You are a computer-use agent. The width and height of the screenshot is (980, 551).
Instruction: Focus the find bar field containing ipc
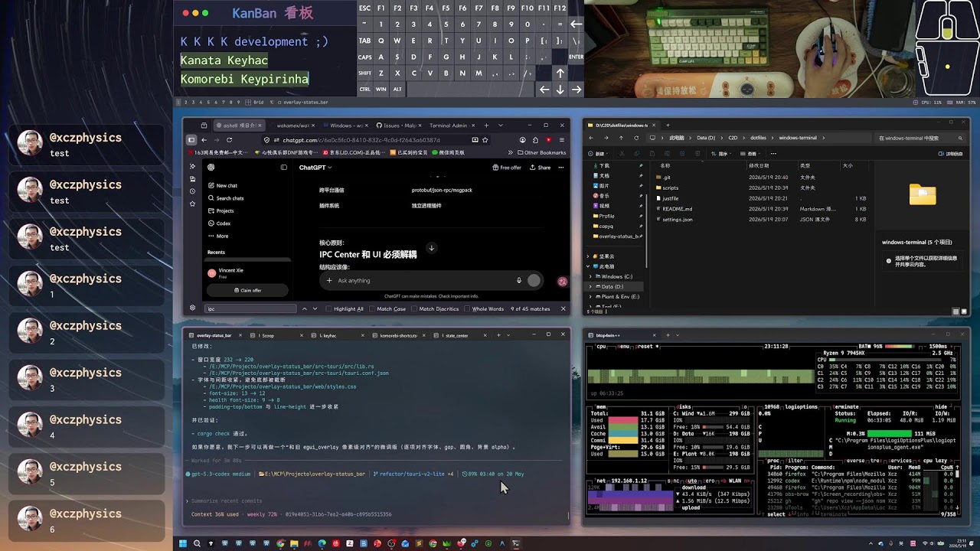250,308
